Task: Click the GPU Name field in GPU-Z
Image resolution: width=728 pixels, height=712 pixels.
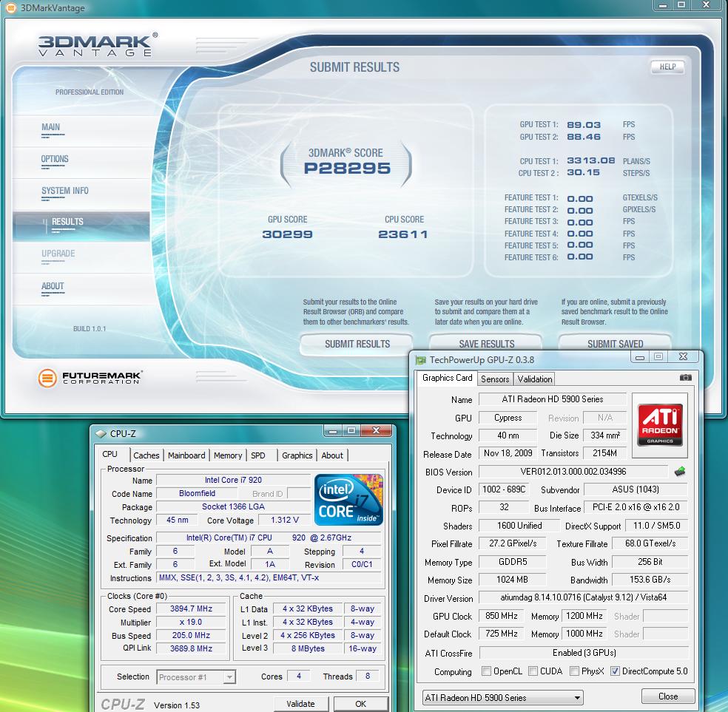Action: 553,399
